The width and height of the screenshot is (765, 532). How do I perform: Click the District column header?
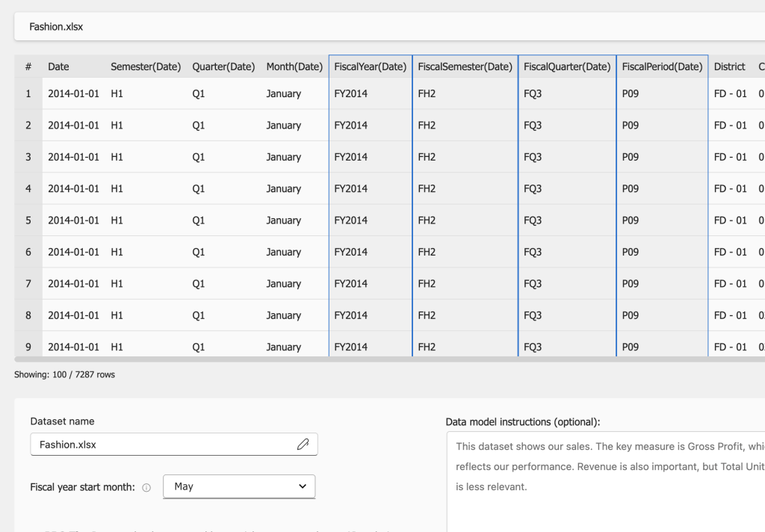pyautogui.click(x=729, y=66)
